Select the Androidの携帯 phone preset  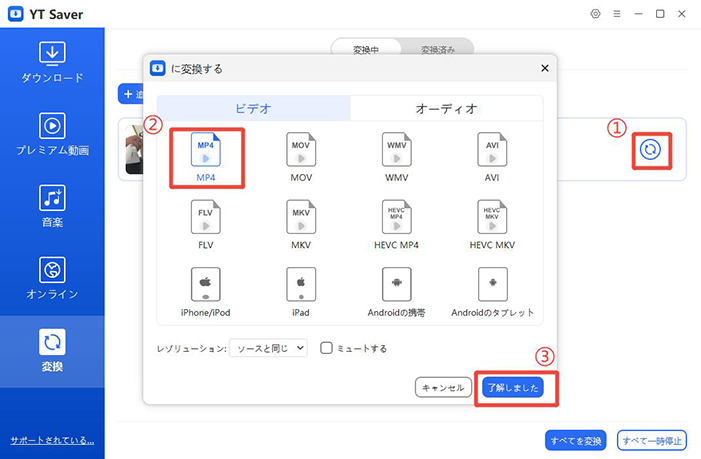pos(397,284)
